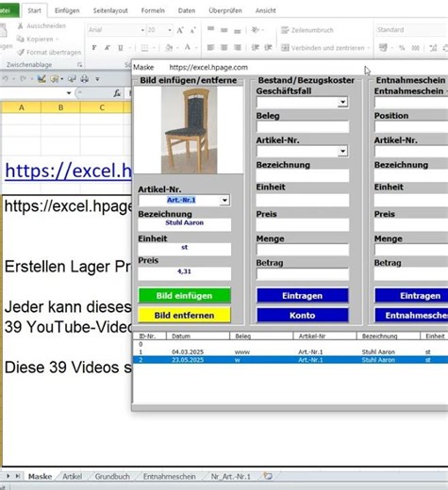448x490 pixels.
Task: Open the Einfügen ribbon tab
Action: click(x=67, y=10)
